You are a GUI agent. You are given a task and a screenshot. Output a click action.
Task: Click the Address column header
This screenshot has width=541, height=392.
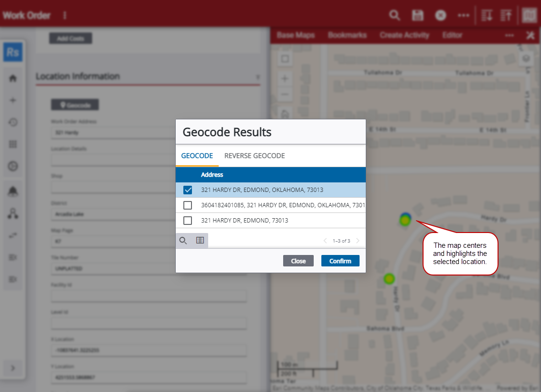212,175
